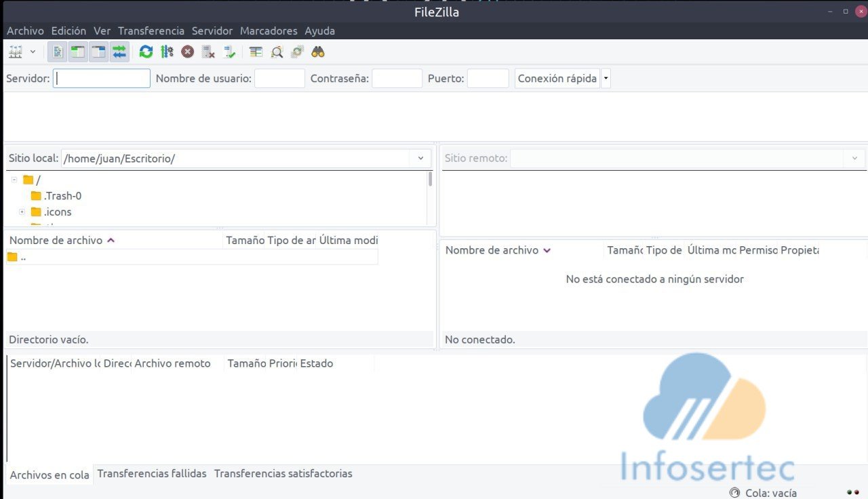Open the Transferencia menu
The height and width of the screenshot is (499, 868).
pyautogui.click(x=151, y=31)
